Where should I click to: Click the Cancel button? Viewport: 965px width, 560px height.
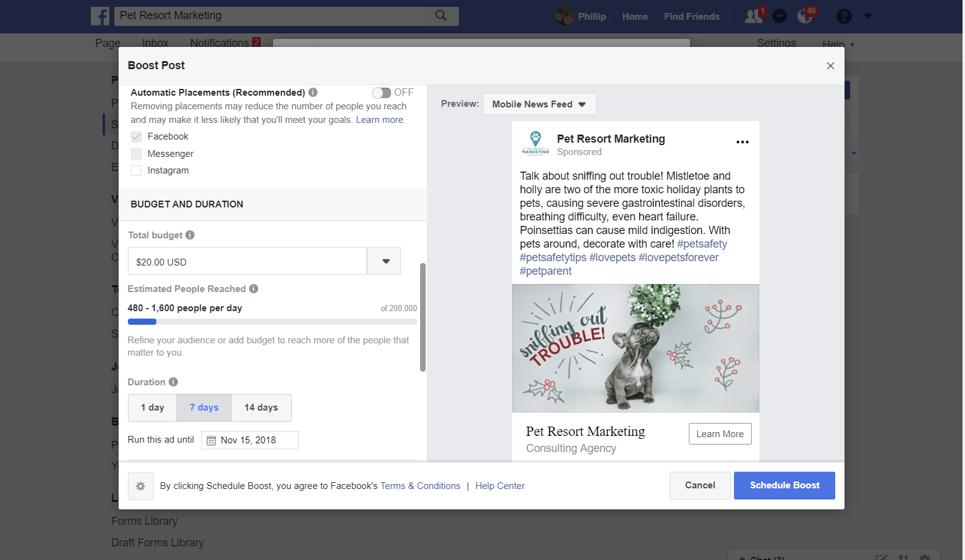pos(700,485)
